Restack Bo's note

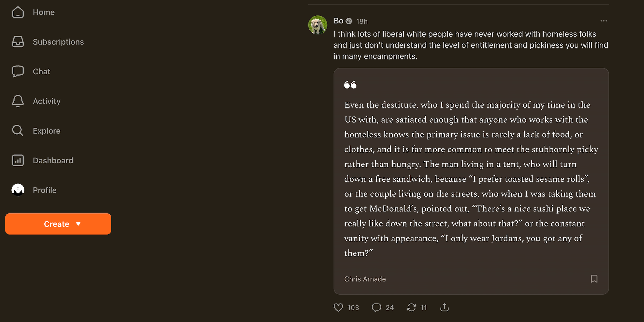pos(411,307)
